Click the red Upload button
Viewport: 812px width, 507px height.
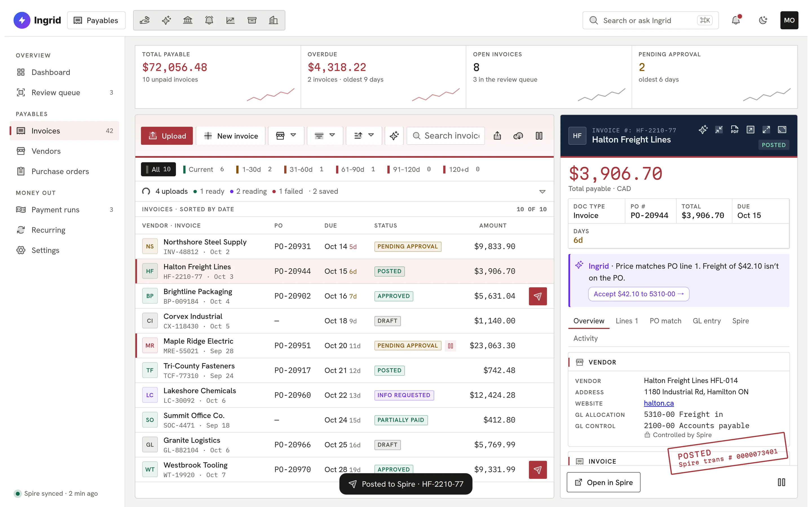click(x=167, y=135)
